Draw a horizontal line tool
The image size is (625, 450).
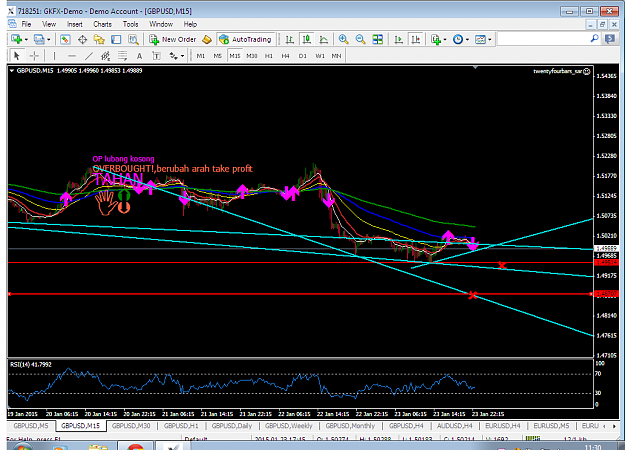(x=71, y=56)
